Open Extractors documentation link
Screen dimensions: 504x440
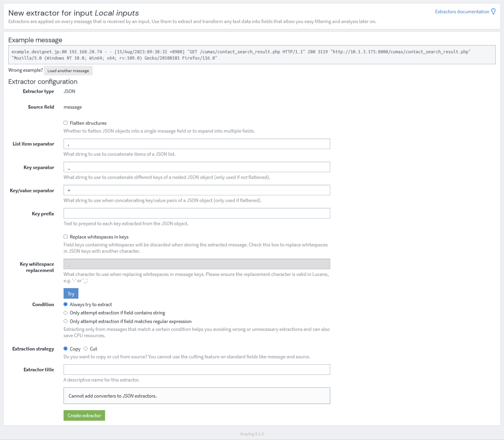pyautogui.click(x=462, y=12)
